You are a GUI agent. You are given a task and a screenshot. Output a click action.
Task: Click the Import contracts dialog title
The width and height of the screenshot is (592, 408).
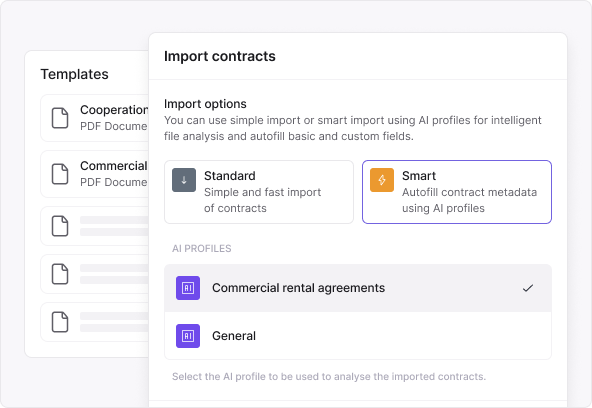[220, 56]
